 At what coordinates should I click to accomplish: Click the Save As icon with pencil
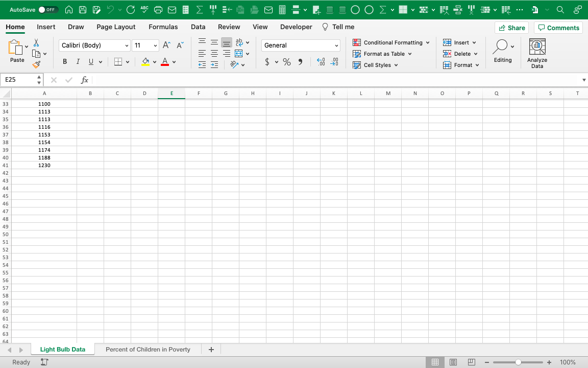pyautogui.click(x=96, y=10)
